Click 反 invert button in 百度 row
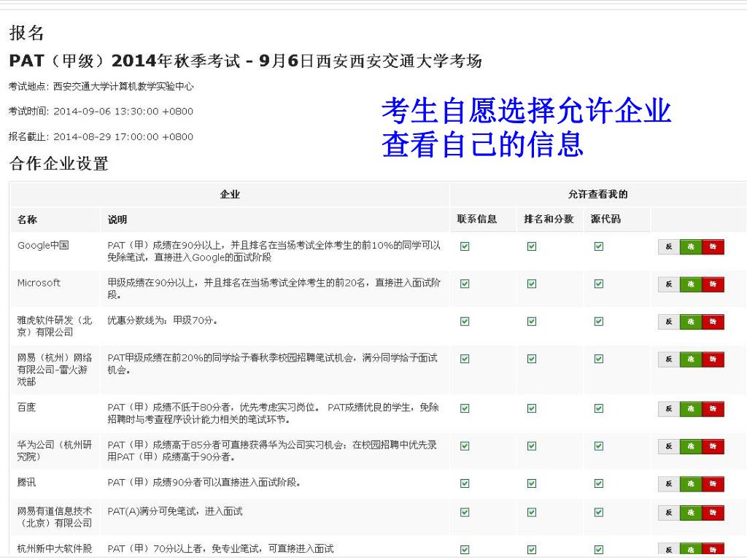Viewport: 747px width, 560px height. tap(669, 409)
